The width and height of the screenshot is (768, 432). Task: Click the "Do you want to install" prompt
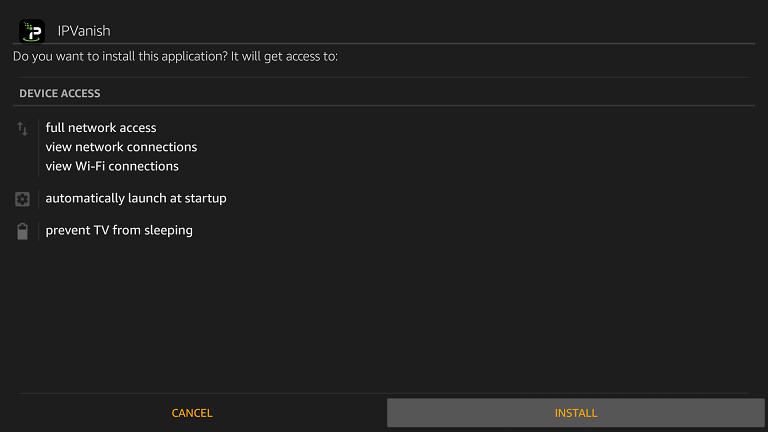click(176, 57)
